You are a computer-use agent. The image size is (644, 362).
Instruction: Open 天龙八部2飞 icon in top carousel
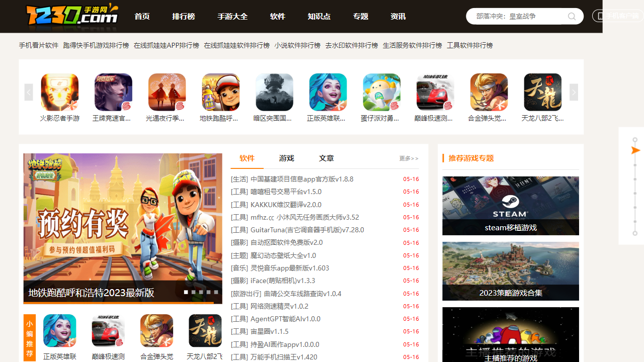point(543,93)
